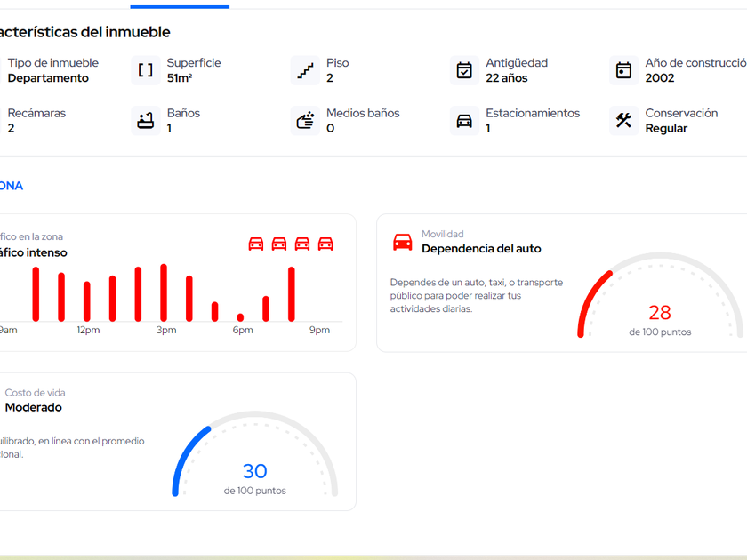Click the Dependencia del auto heading

[x=481, y=249]
